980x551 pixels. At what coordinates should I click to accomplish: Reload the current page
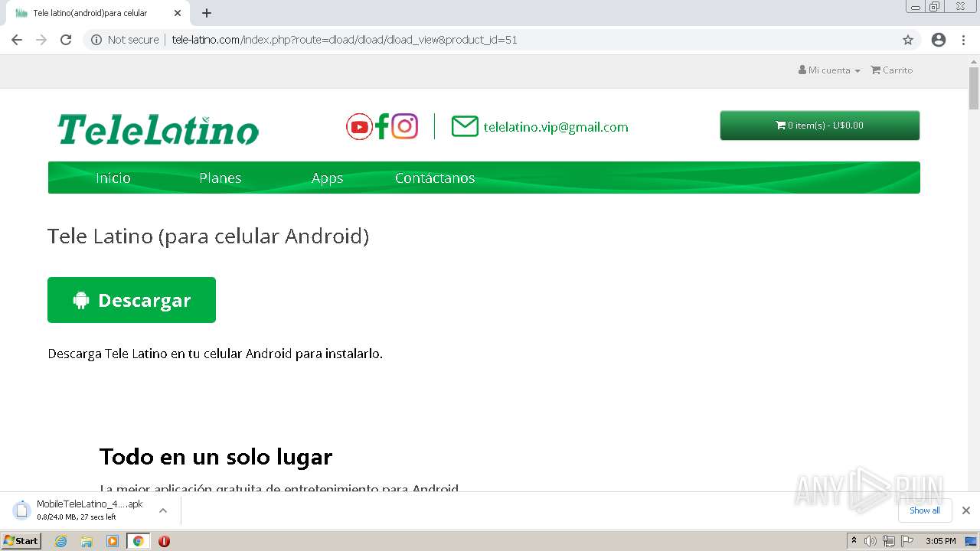pos(66,40)
